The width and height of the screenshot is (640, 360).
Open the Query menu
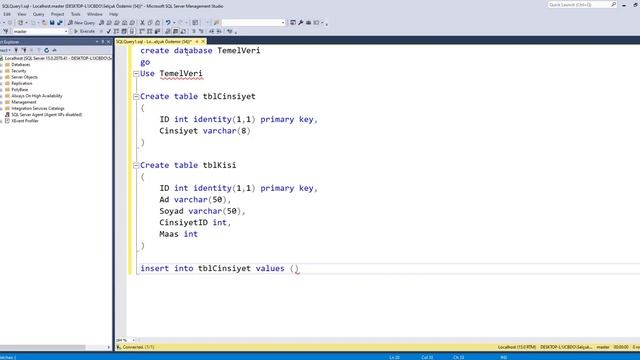(x=38, y=14)
